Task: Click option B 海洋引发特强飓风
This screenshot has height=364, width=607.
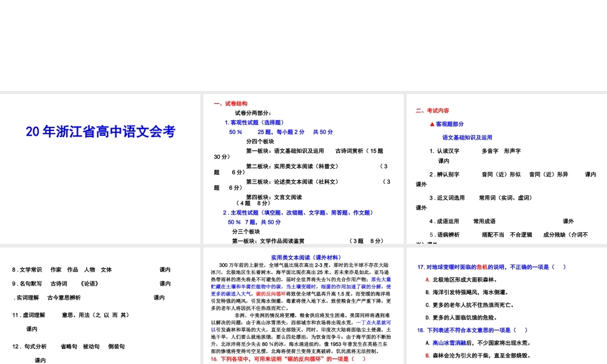Action: coord(466,292)
